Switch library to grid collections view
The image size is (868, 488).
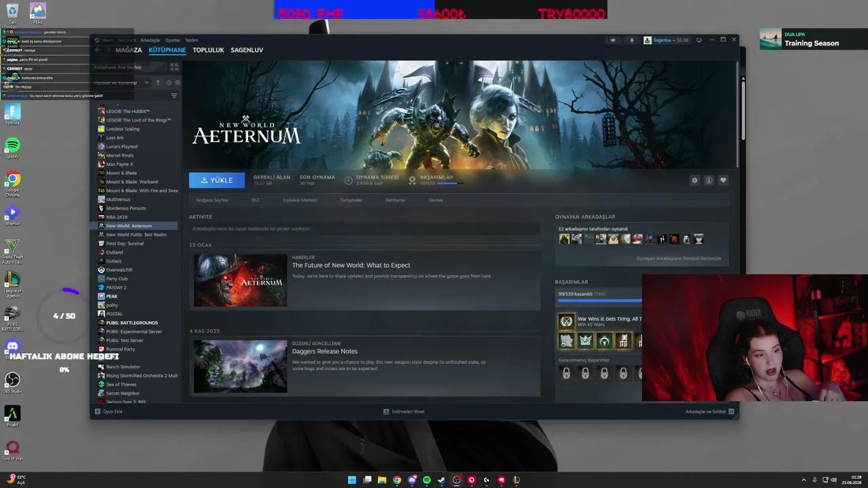pyautogui.click(x=174, y=67)
